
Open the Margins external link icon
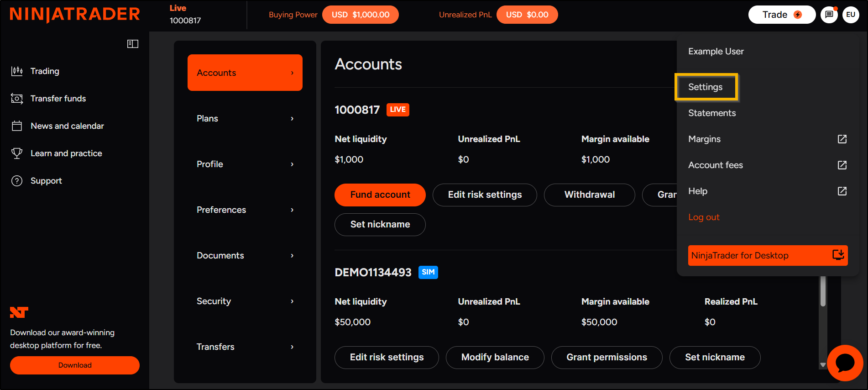(842, 139)
